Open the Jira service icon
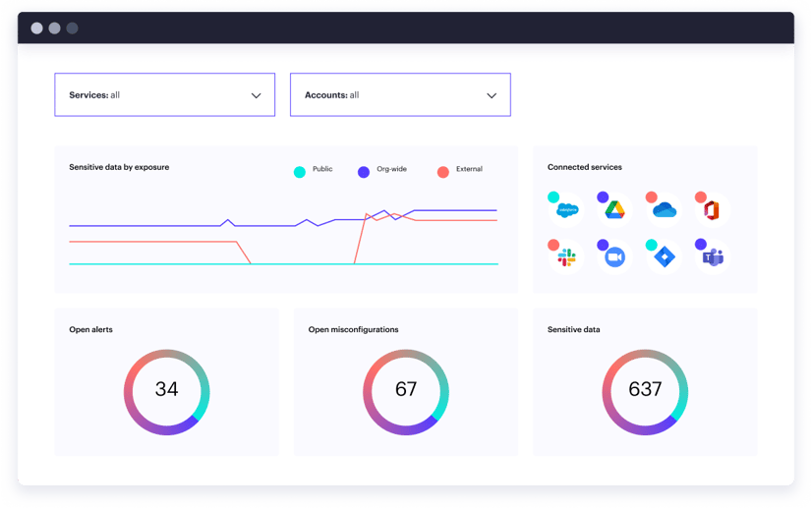Screen dimensions: 812x508 coord(665,257)
